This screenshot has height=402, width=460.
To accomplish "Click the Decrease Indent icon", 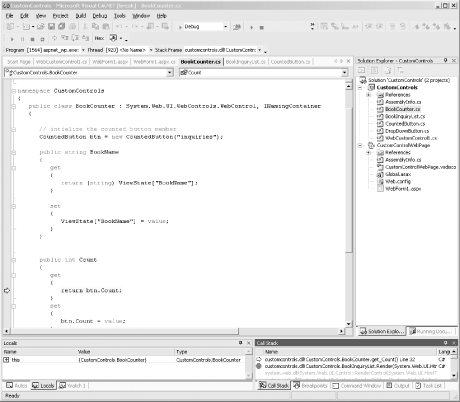I will pyautogui.click(x=369, y=26).
